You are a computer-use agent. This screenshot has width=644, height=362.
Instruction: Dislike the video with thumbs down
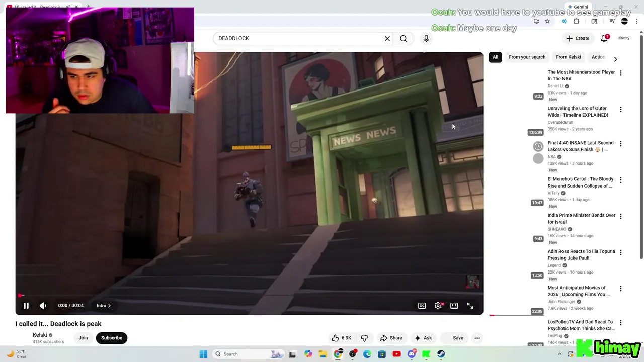tap(364, 338)
